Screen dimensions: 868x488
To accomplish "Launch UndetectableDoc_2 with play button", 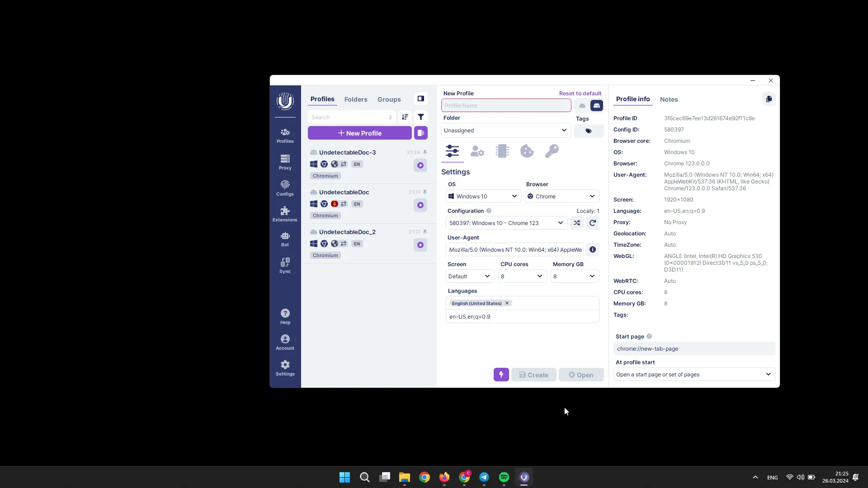I will (420, 245).
